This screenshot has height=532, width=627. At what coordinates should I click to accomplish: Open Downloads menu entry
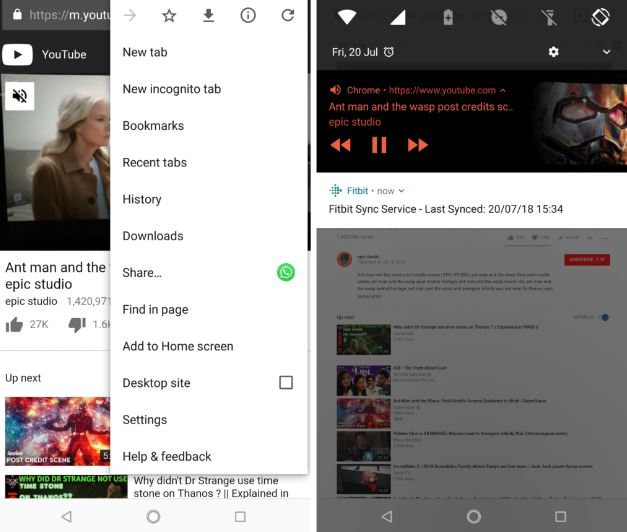pos(209,236)
